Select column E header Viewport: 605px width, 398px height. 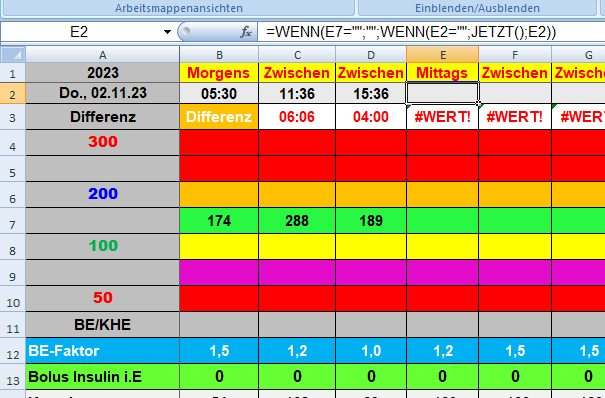tap(443, 55)
